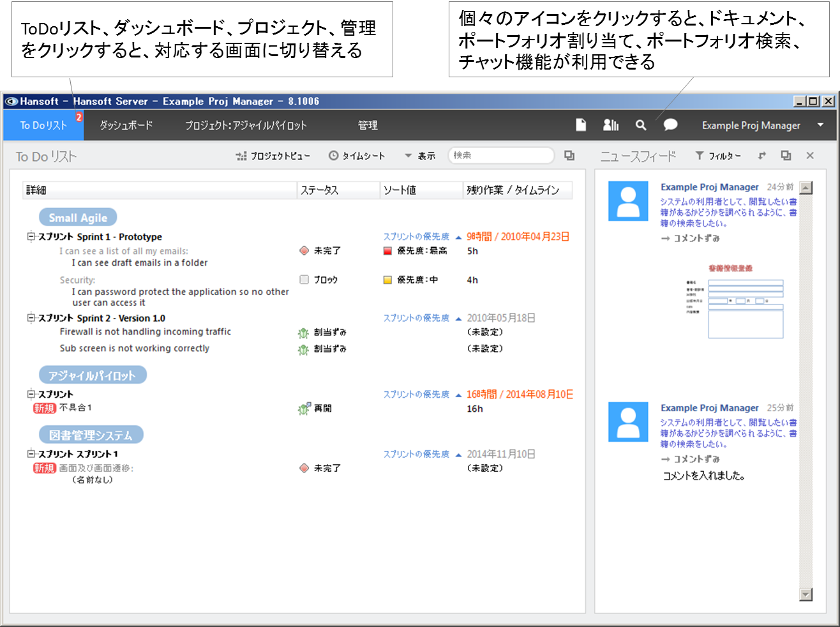Select 'I can see draft emails in a folder'

tap(140, 263)
